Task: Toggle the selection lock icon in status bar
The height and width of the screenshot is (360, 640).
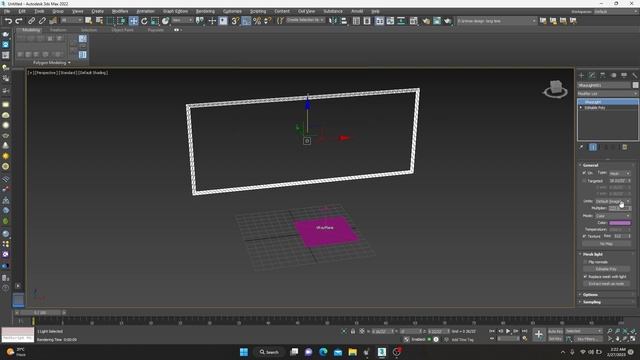Action: (353, 331)
